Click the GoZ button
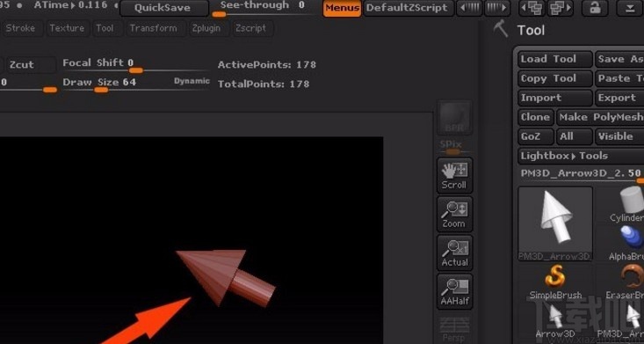 (536, 136)
